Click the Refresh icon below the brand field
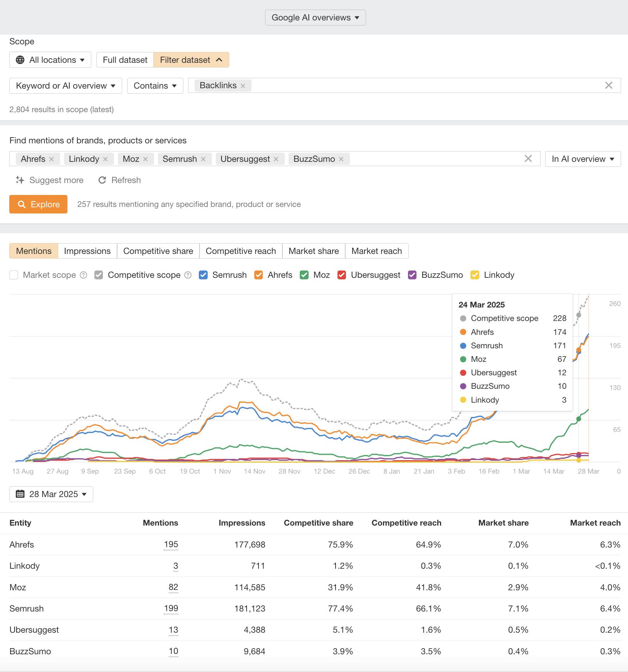628x672 pixels. [x=102, y=180]
